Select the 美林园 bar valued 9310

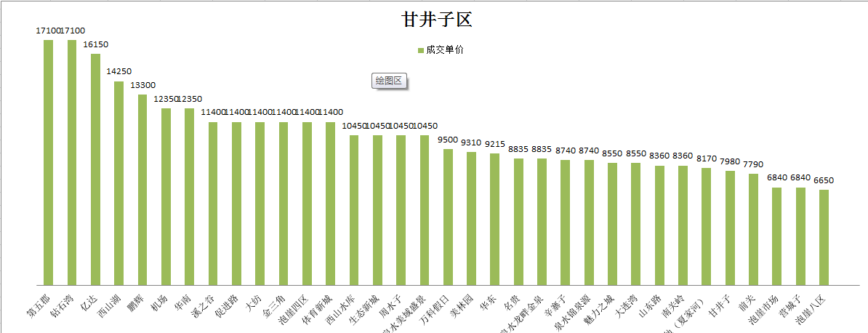point(471,218)
